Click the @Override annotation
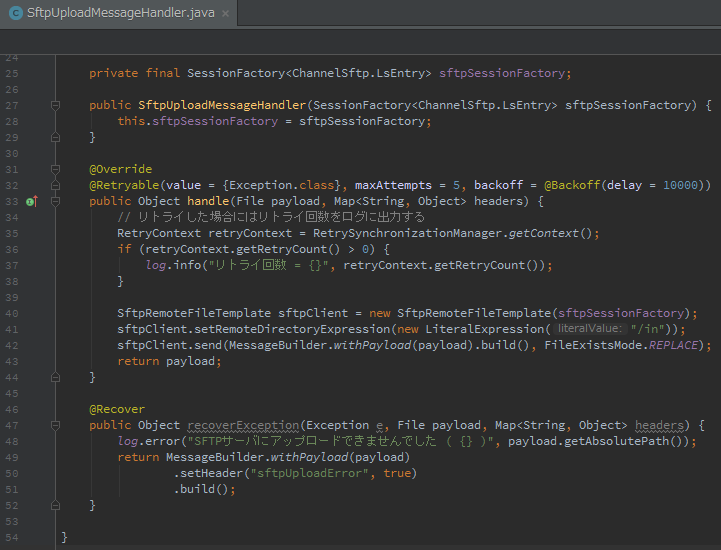This screenshot has width=721, height=550. tap(120, 169)
